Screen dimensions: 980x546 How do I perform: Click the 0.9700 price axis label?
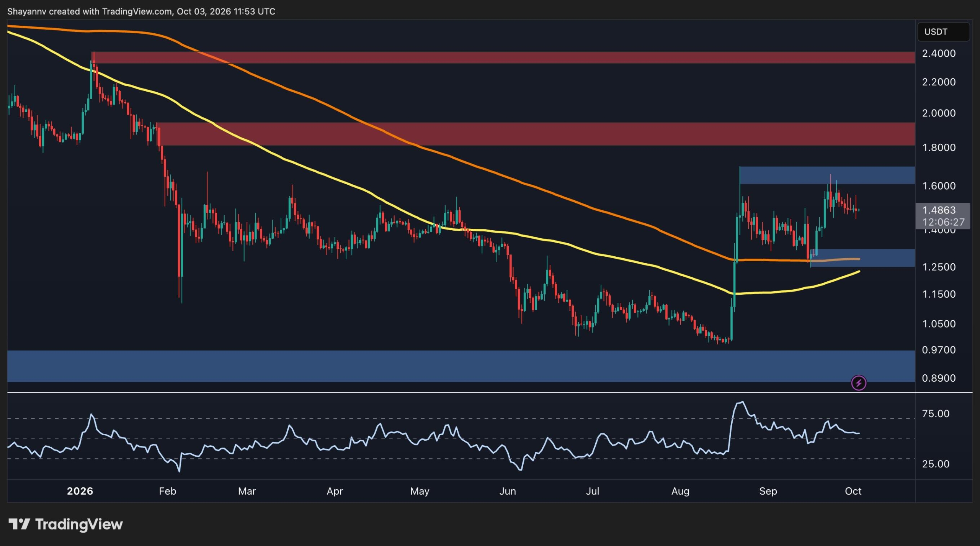[x=939, y=350]
